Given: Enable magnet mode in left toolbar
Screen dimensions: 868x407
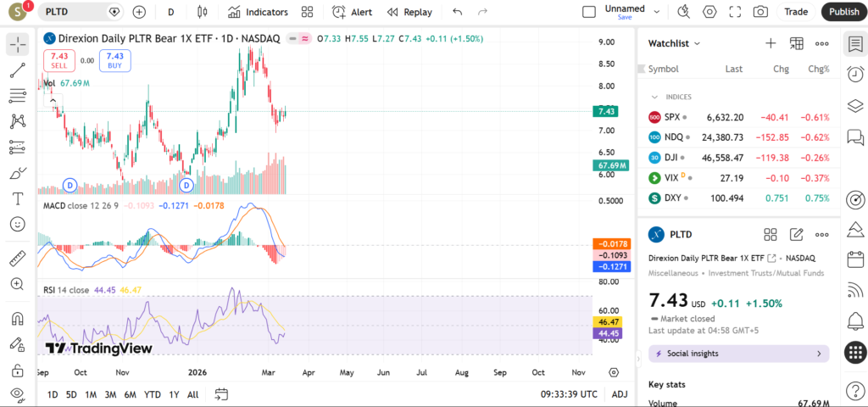Looking at the screenshot, I should (x=18, y=319).
